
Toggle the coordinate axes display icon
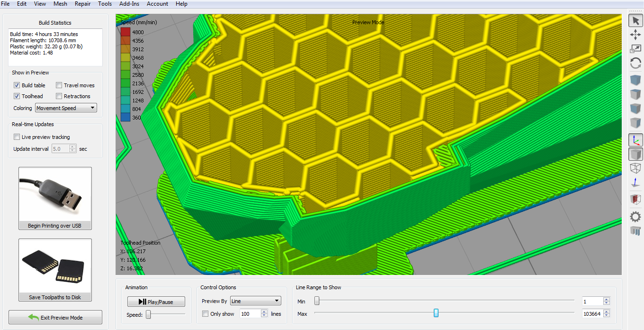click(x=635, y=139)
